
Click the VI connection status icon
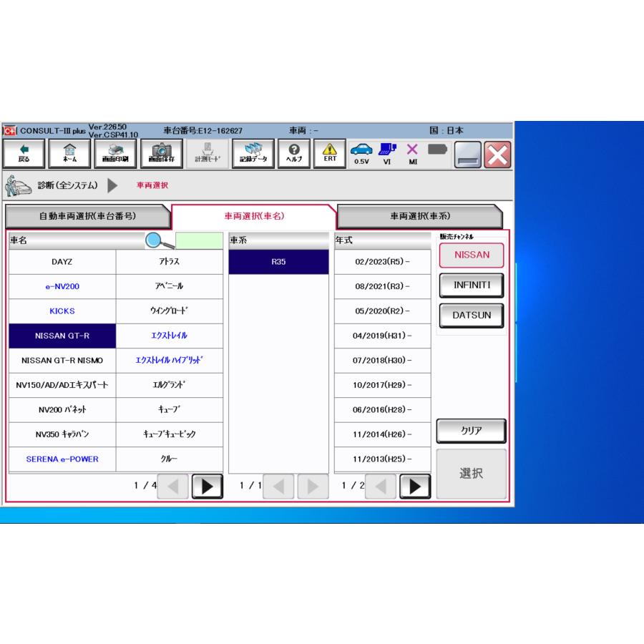[x=387, y=153]
